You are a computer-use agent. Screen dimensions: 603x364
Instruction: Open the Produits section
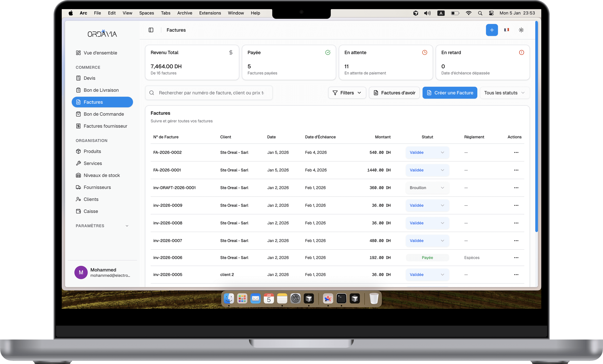click(x=92, y=151)
